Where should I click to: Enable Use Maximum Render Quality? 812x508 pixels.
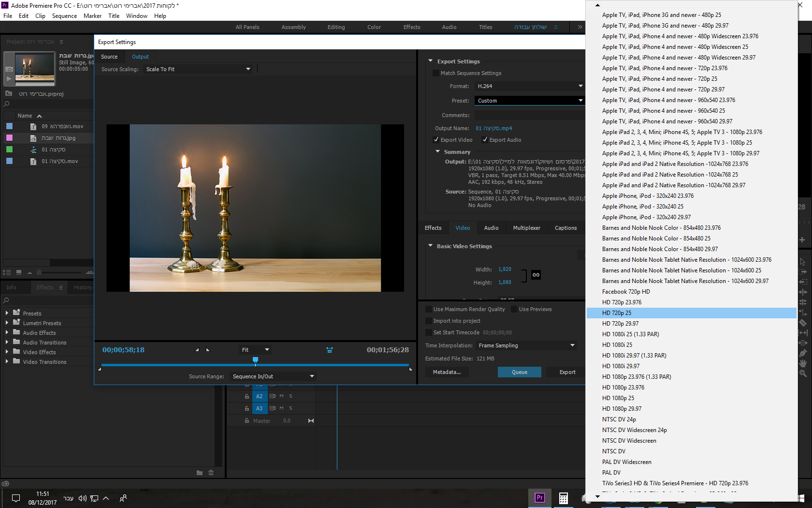coord(429,309)
